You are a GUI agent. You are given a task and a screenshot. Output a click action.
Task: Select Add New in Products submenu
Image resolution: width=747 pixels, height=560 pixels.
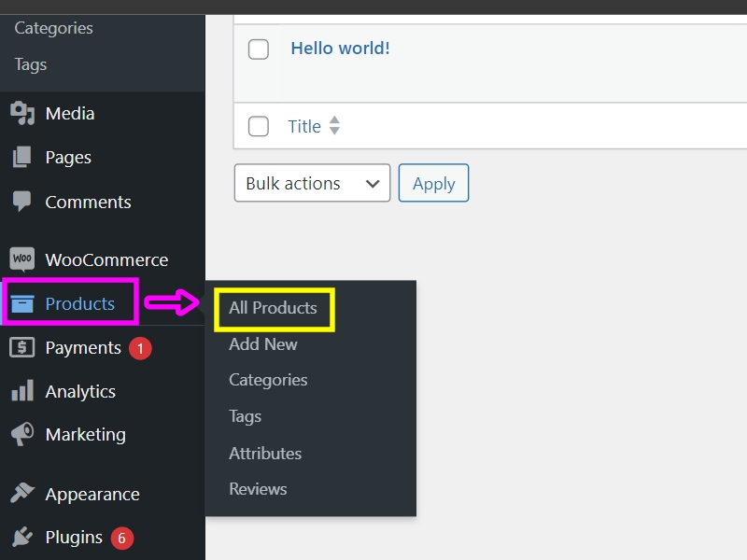tap(263, 344)
